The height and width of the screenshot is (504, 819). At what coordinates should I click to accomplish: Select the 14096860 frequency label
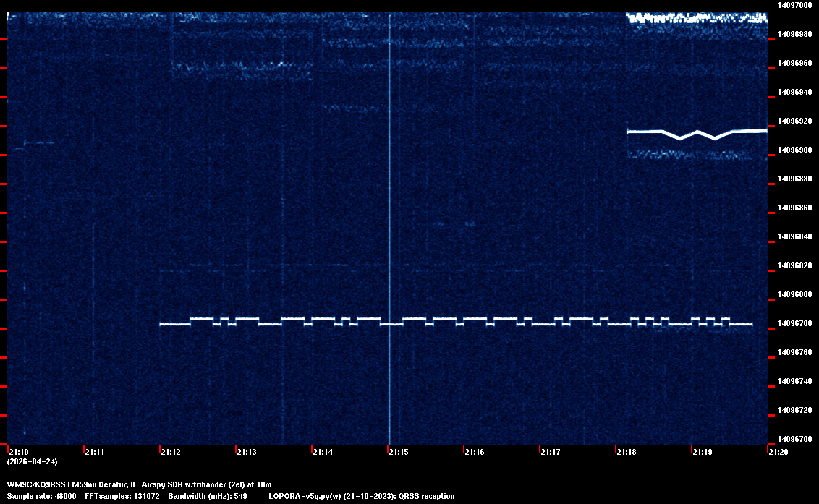[x=794, y=208]
